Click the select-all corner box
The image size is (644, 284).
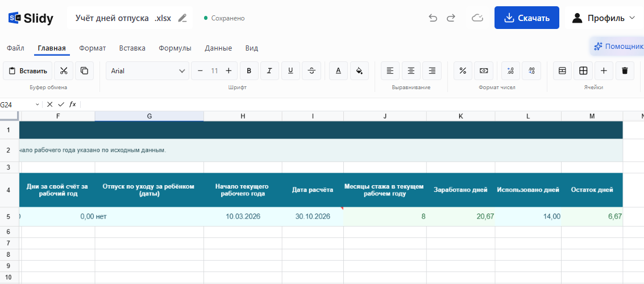[10, 116]
